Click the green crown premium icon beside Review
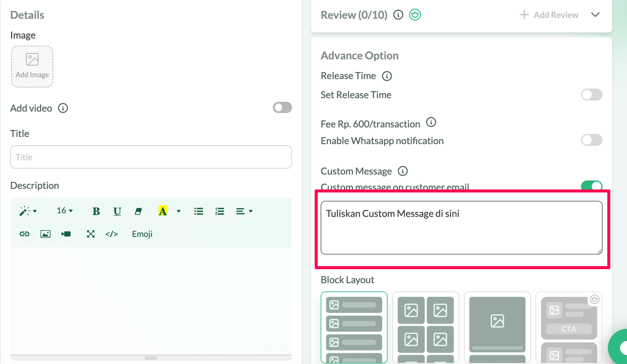627x364 pixels. click(415, 15)
